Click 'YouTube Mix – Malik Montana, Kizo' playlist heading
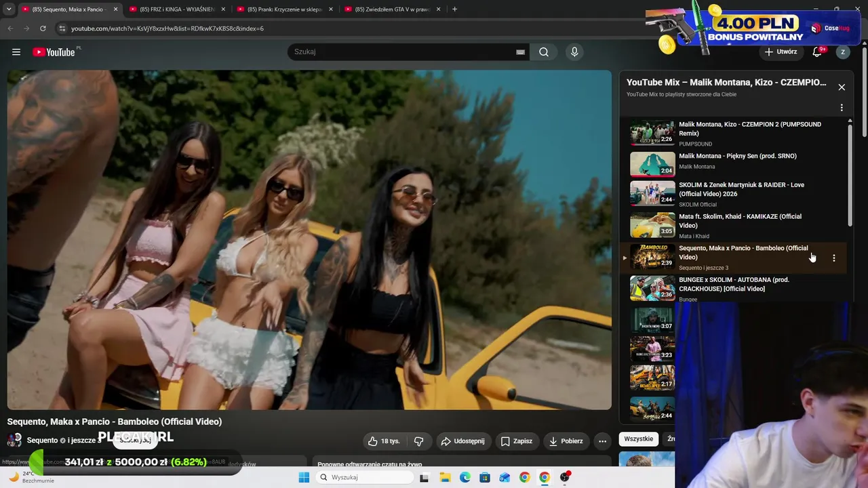 click(x=726, y=83)
